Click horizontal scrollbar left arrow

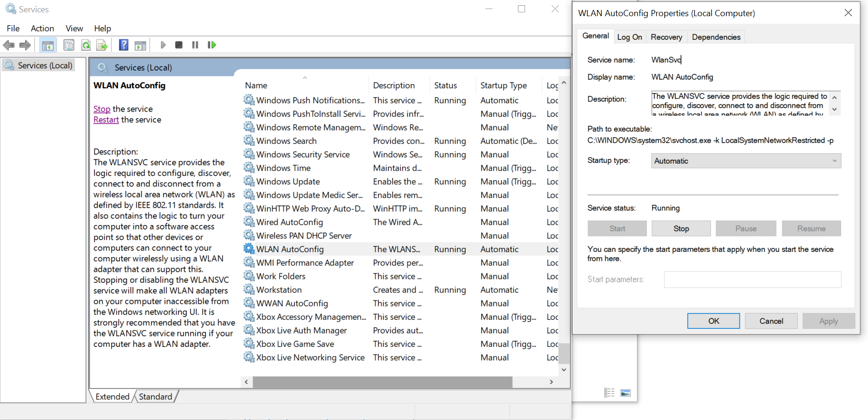click(x=246, y=382)
